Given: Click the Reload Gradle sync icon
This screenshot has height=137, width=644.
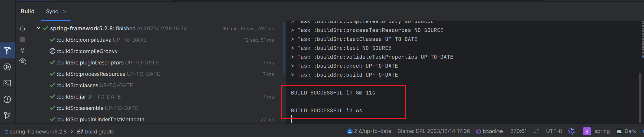Looking at the screenshot, I should 22,29.
